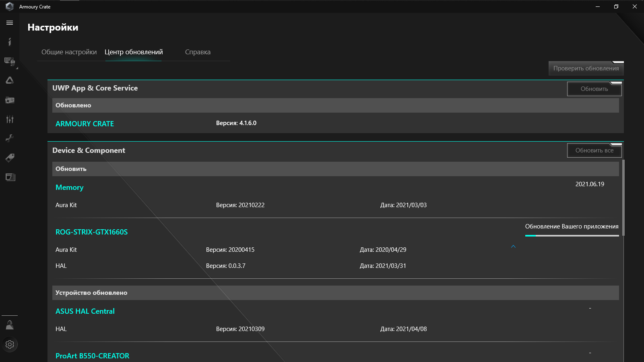Screen dimensions: 644x362
Task: Switch to the Общие настройки tab
Action: (69, 52)
